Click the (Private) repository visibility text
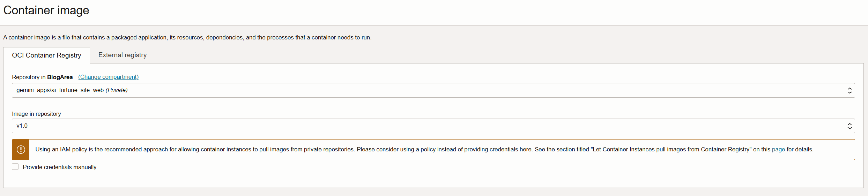 pyautogui.click(x=117, y=90)
